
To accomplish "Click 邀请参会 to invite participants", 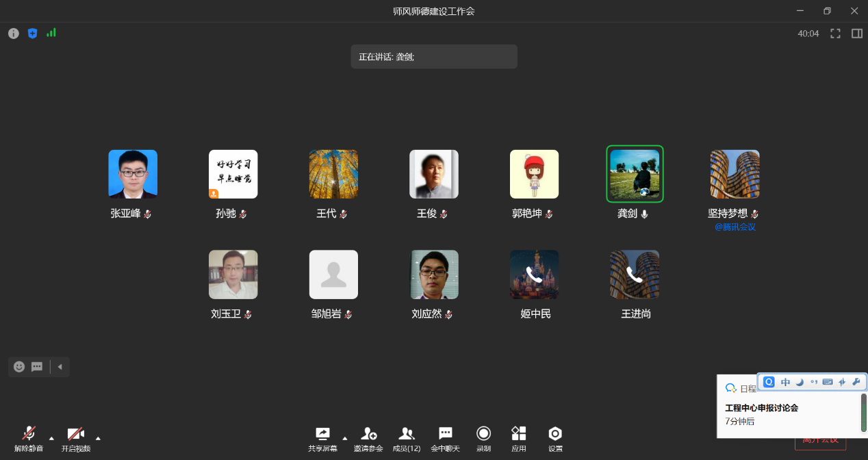I will tap(368, 438).
